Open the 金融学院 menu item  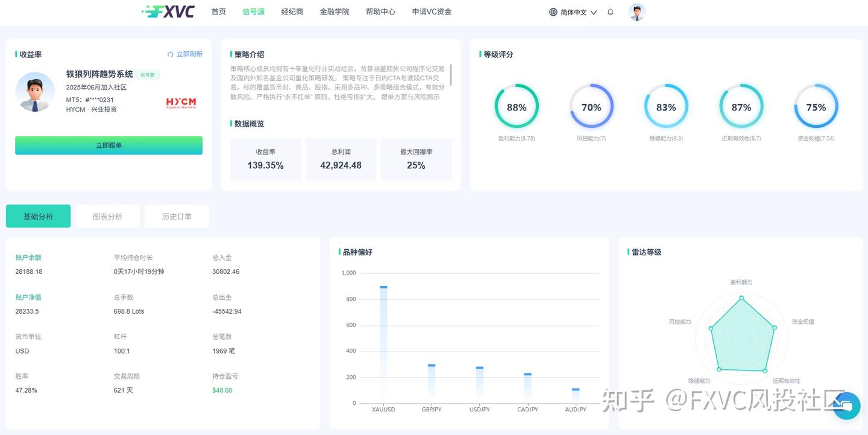[335, 11]
